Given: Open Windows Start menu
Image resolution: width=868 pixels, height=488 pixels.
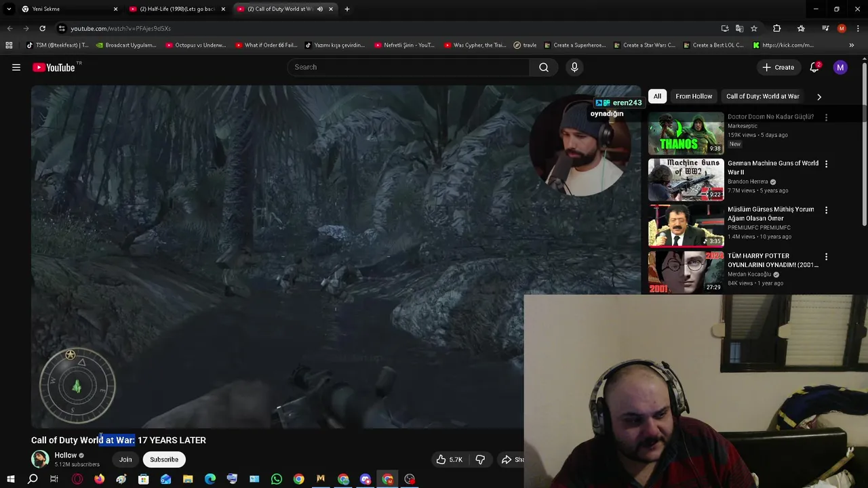Looking at the screenshot, I should [x=10, y=479].
